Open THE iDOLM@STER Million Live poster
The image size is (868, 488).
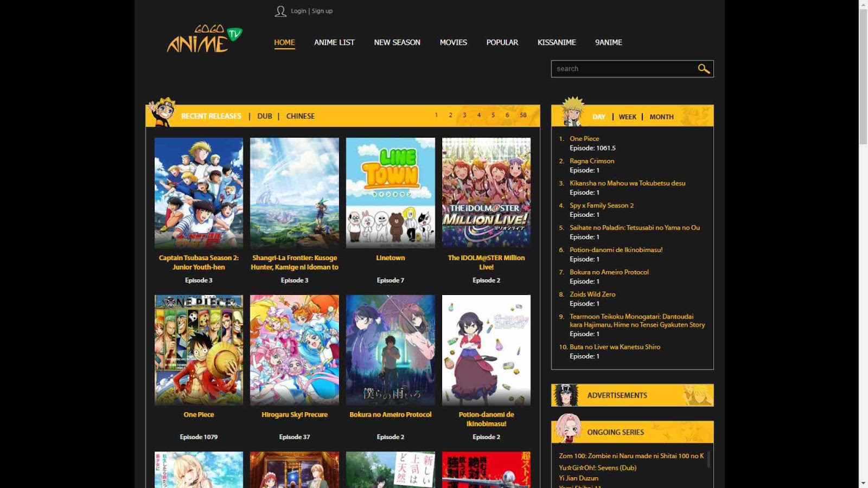pos(486,193)
